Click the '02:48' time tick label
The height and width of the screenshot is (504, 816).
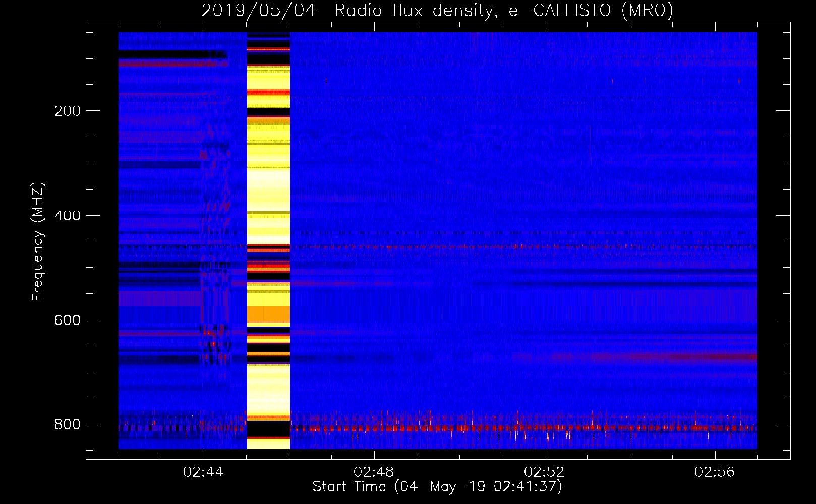[x=374, y=472]
